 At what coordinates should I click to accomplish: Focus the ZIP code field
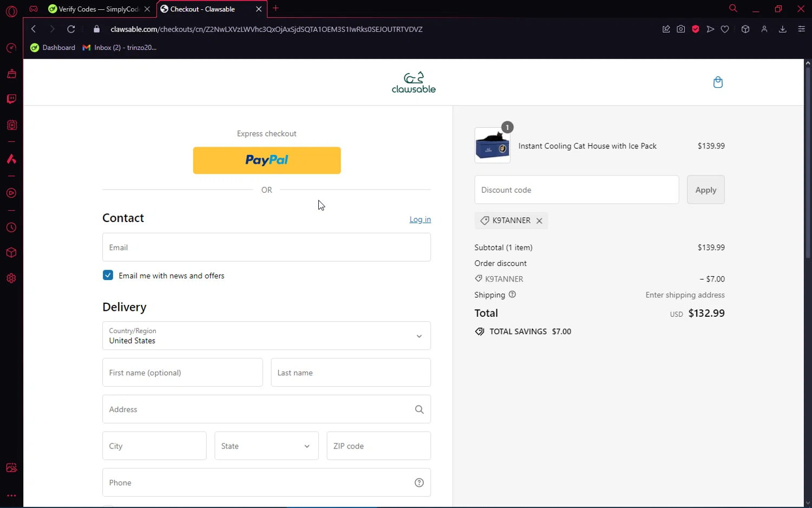pyautogui.click(x=379, y=446)
